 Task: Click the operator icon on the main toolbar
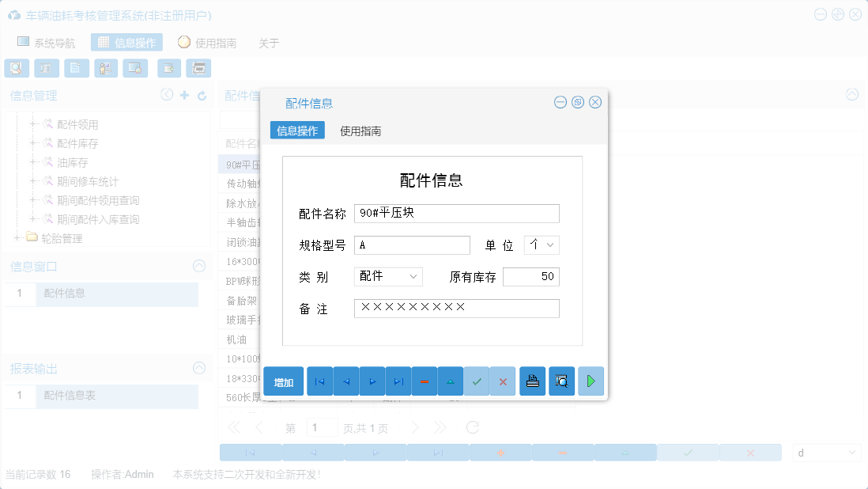pyautogui.click(x=105, y=68)
